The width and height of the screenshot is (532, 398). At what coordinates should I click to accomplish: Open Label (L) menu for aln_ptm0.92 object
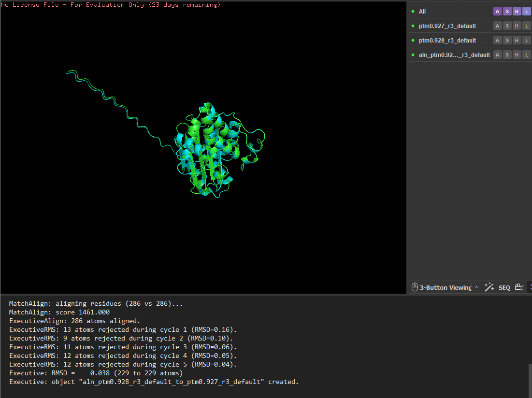point(526,55)
